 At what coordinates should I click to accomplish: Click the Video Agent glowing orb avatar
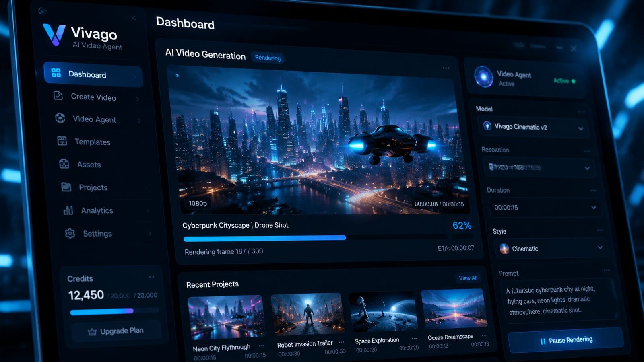pos(483,76)
